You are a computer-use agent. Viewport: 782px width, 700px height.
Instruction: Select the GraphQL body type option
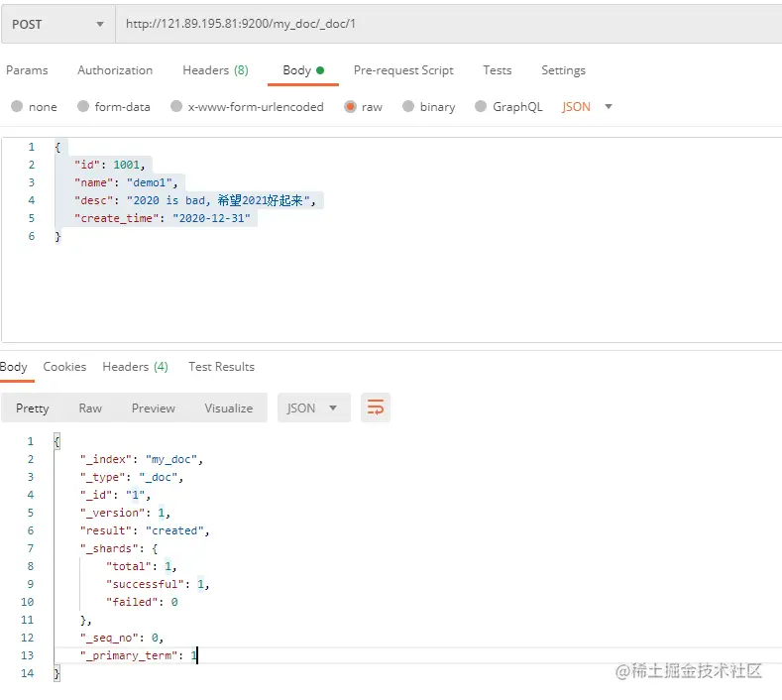coord(482,107)
